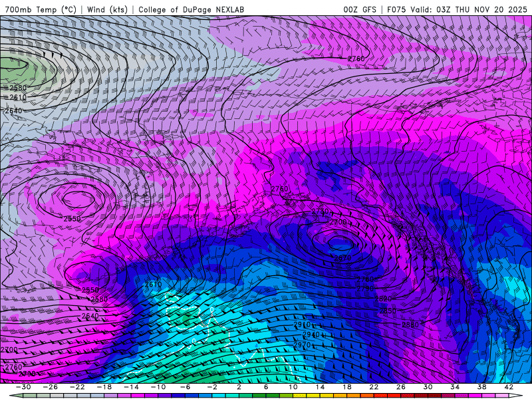Click the -18 value on temperature scale
The width and height of the screenshot is (532, 399).
(104, 387)
